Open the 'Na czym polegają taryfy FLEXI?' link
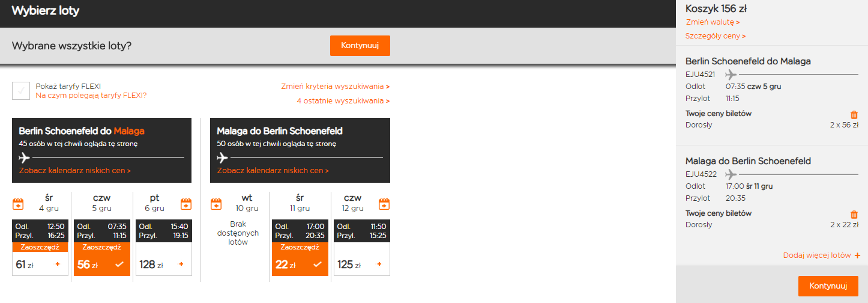Screen dimensions: 868x303 [91, 95]
